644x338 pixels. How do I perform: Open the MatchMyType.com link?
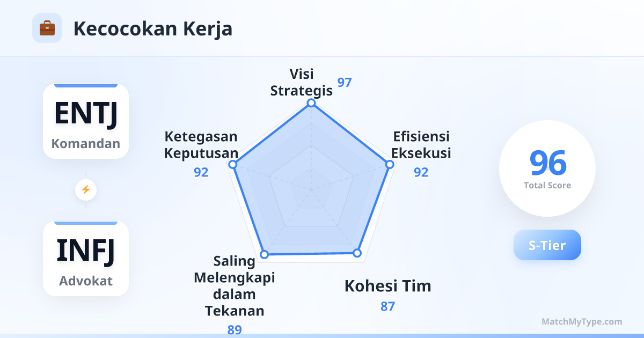pos(582,322)
